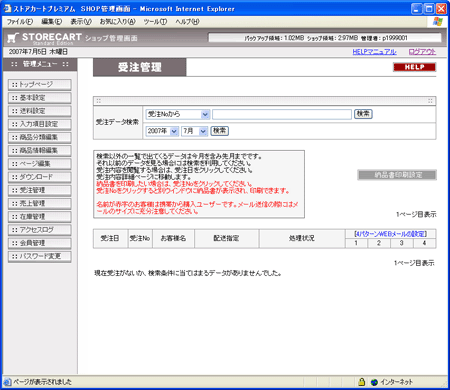This screenshot has height=390, width=450.
Task: Click mail pattern column header 4
Action: click(424, 243)
